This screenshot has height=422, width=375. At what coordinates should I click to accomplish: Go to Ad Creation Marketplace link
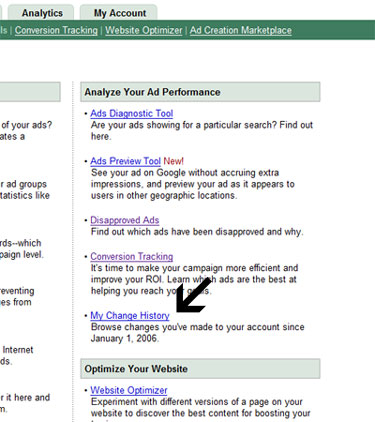coord(241,30)
